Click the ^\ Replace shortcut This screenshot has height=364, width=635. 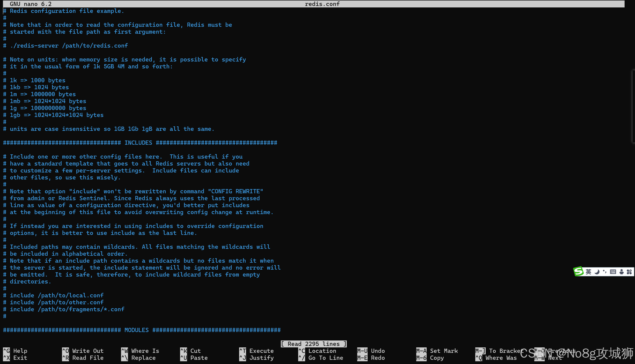pos(138,358)
